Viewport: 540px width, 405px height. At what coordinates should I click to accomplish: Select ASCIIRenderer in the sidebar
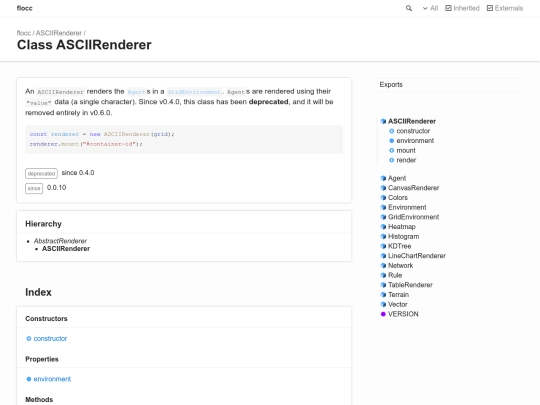click(x=412, y=121)
